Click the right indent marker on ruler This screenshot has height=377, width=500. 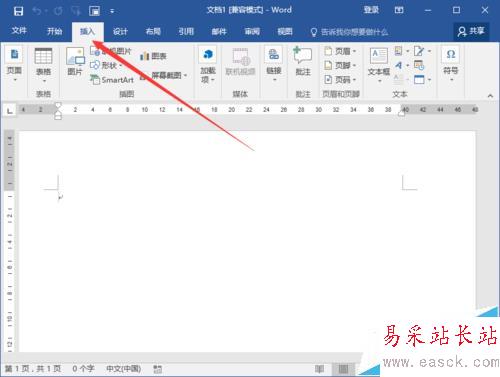pyautogui.click(x=402, y=113)
